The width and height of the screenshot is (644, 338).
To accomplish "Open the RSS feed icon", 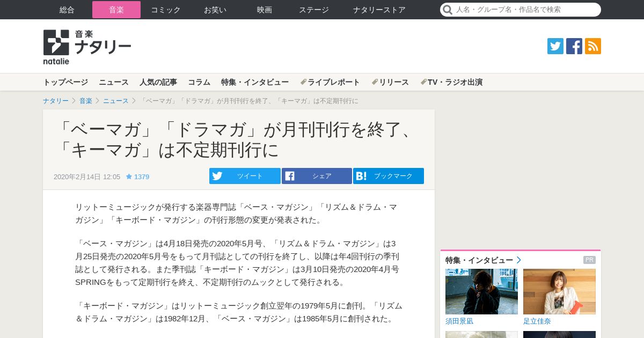I will pos(593,46).
